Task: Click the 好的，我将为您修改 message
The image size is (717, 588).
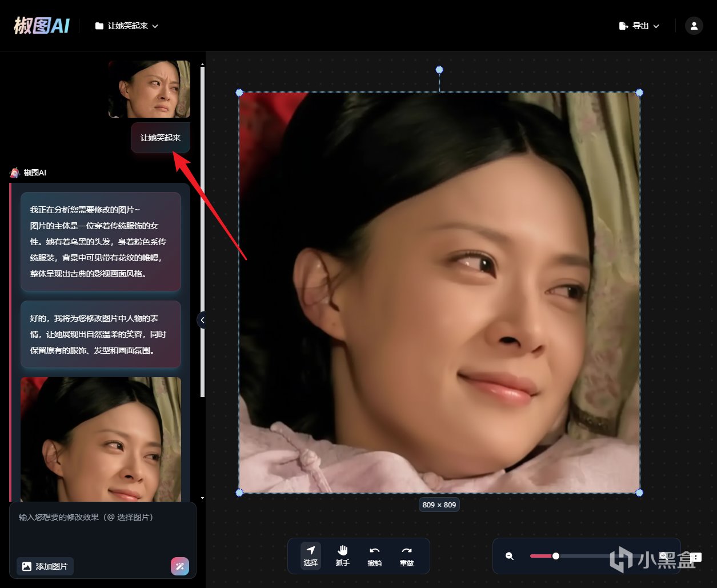Action: [101, 334]
